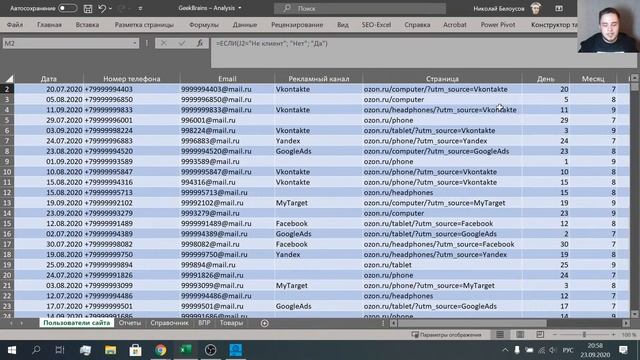Click vertical scrollbar down arrow
The height and width of the screenshot is (360, 640).
[634, 314]
